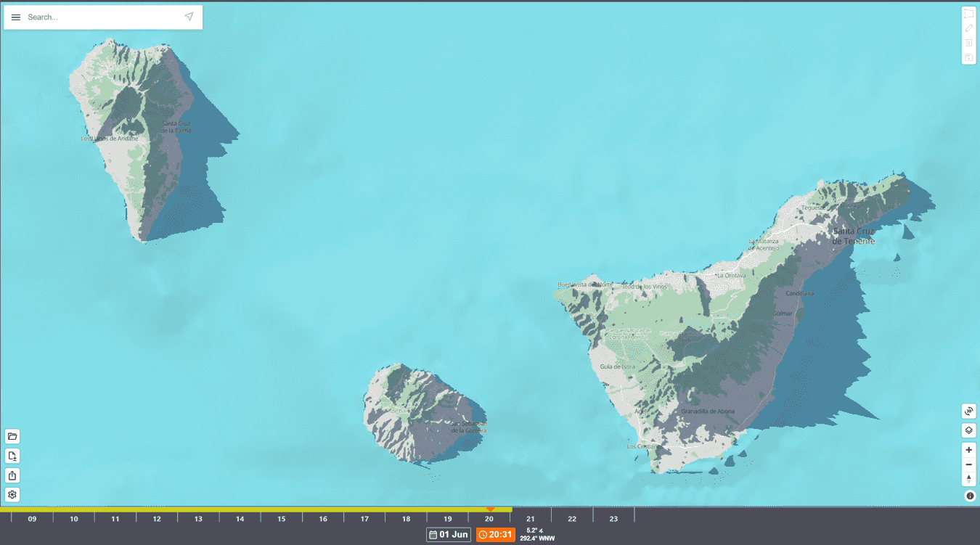The image size is (980, 545).
Task: Select the pencil drawing tool
Action: point(968,28)
